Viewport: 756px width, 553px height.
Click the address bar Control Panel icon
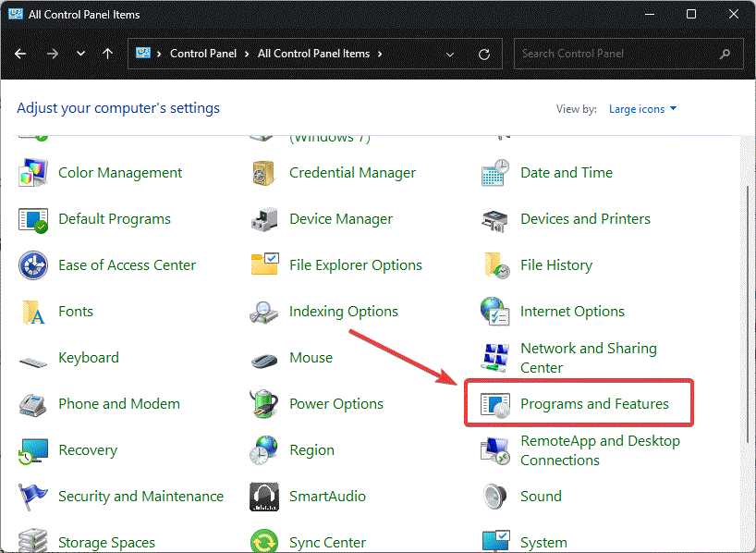point(143,53)
